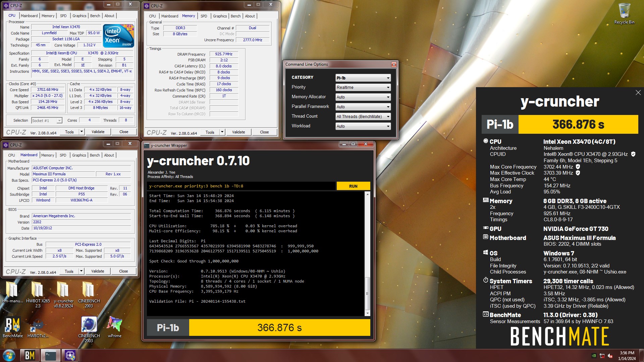The height and width of the screenshot is (362, 644).
Task: Click the CPUID verified shield icon
Action: [633, 154]
